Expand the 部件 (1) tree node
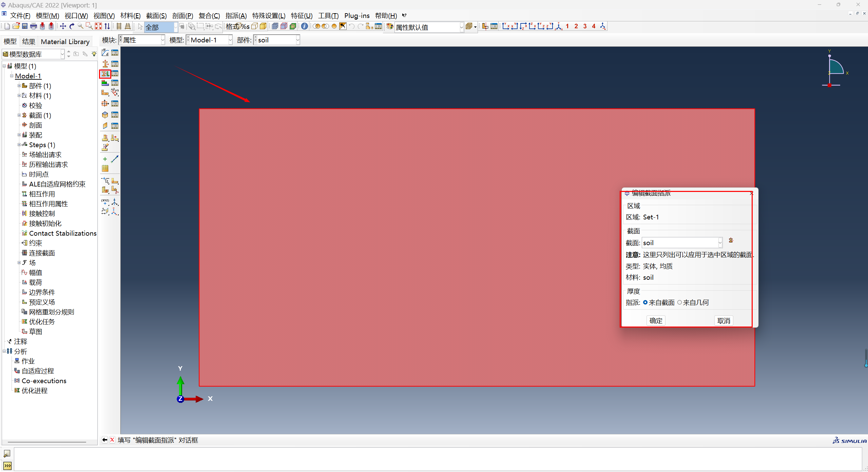This screenshot has height=472, width=868. [19, 86]
